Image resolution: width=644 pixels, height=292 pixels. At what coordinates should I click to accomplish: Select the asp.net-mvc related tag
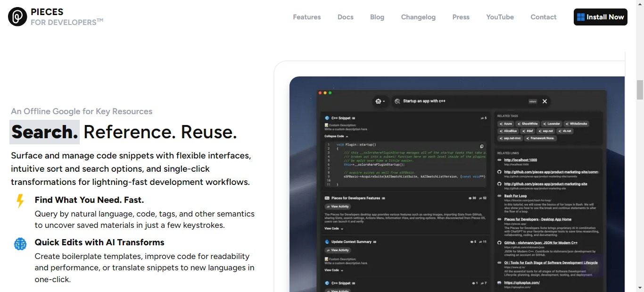(x=511, y=138)
